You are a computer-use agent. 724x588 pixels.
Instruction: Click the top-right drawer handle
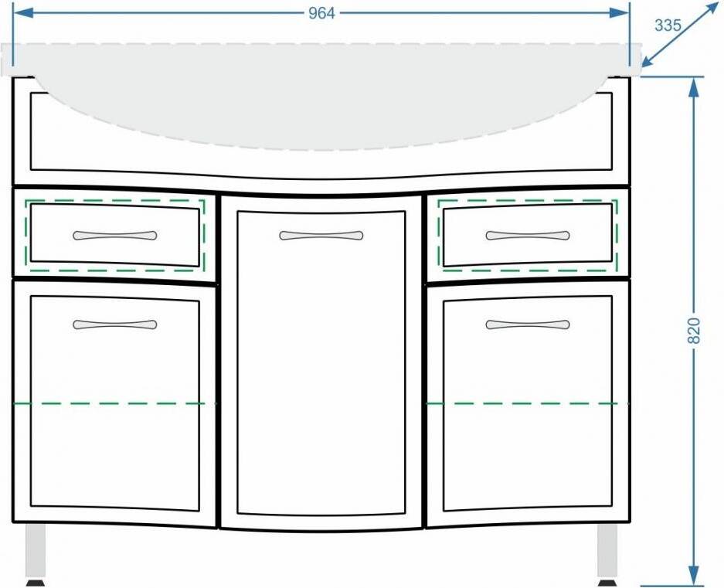point(527,235)
